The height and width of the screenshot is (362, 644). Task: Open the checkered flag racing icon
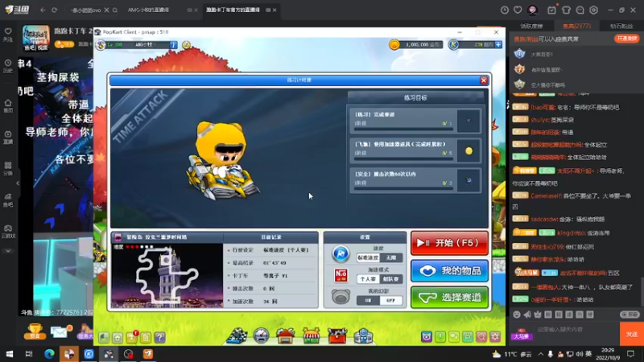point(237,335)
